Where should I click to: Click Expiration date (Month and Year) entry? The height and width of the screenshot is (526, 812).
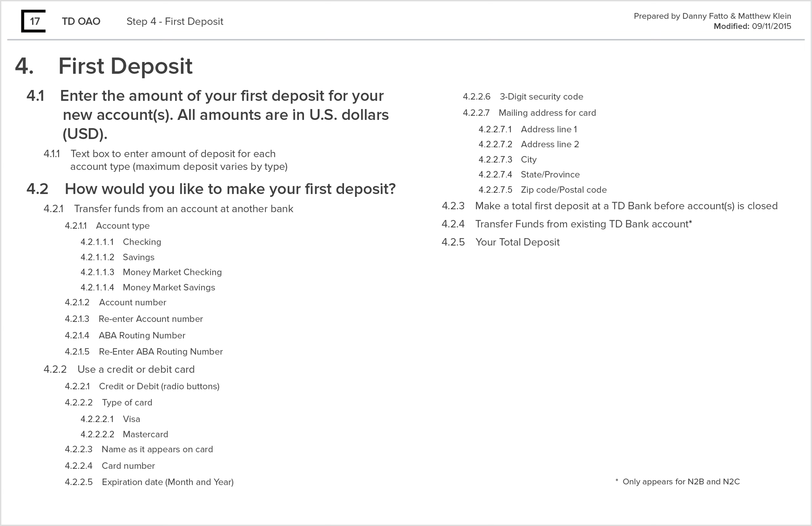click(168, 482)
